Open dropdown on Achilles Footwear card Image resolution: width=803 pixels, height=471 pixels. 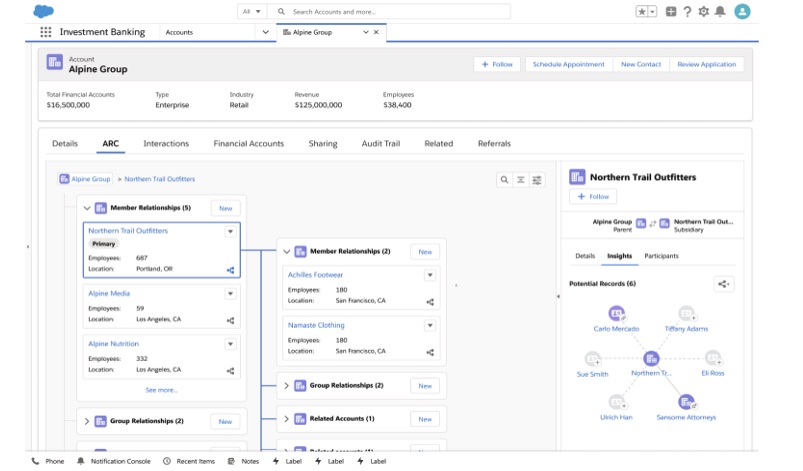(430, 275)
